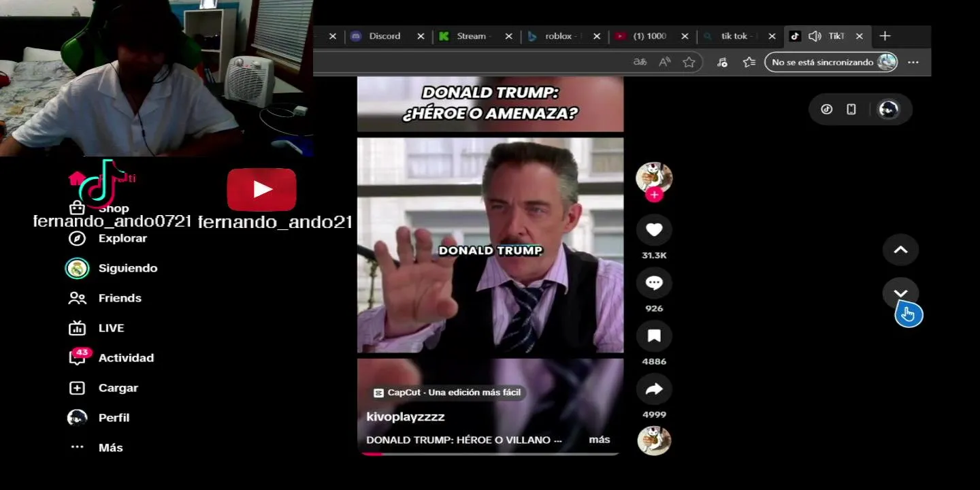The width and height of the screenshot is (980, 490).
Task: Open the Explorar compass icon
Action: point(77,238)
